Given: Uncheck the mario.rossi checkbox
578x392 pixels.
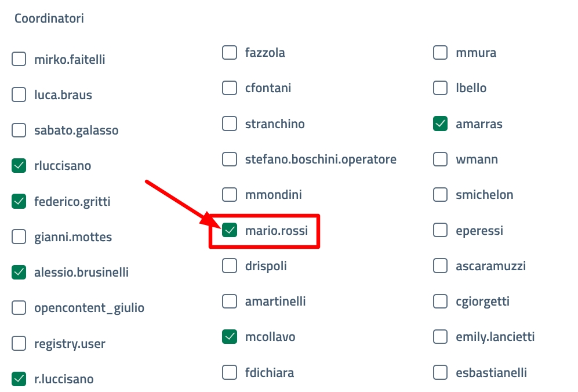Looking at the screenshot, I should 230,231.
